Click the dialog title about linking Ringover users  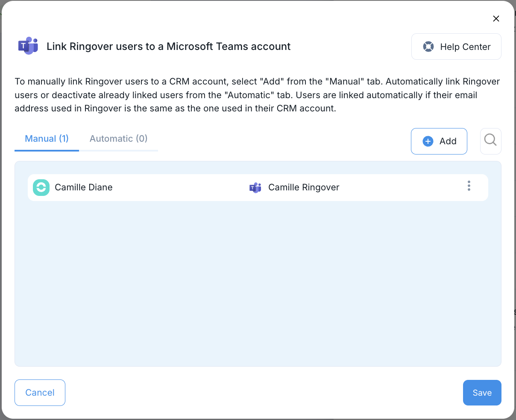click(168, 47)
